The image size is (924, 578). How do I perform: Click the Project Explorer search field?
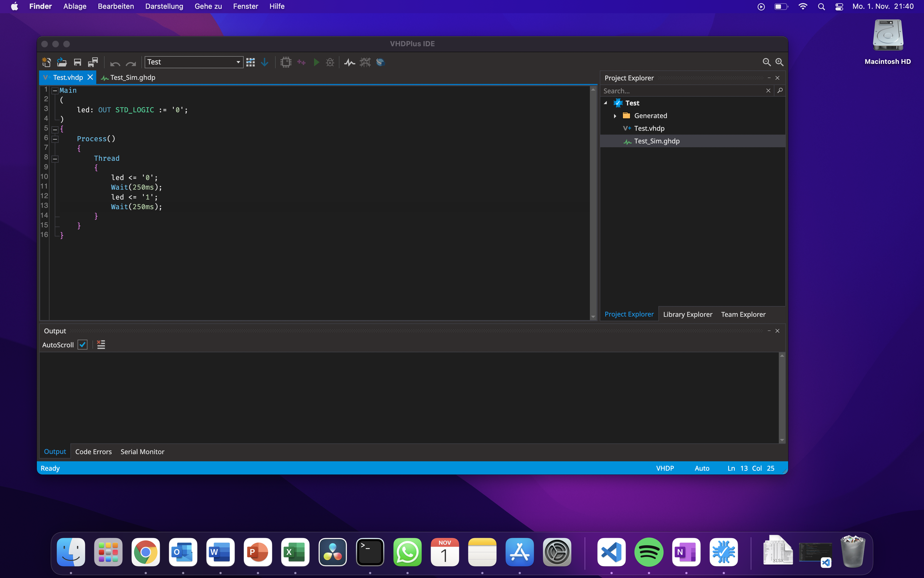pyautogui.click(x=683, y=91)
